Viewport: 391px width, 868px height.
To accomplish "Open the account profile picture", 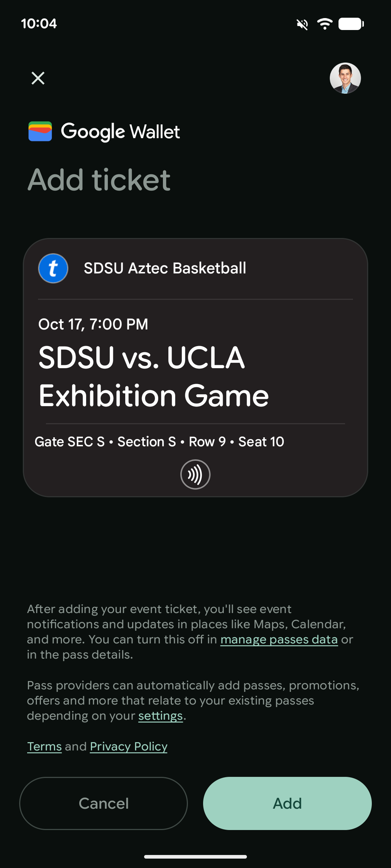I will click(x=345, y=78).
